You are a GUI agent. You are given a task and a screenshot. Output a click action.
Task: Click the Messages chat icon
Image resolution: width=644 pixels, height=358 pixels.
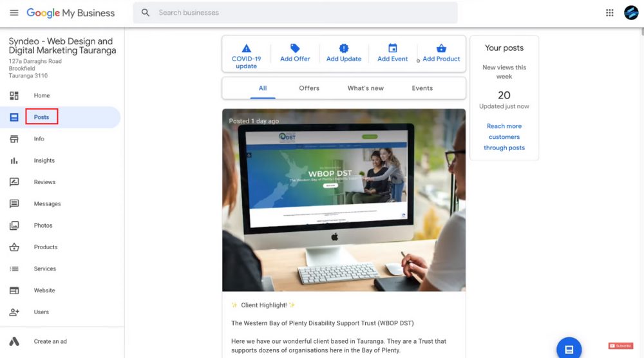14,204
